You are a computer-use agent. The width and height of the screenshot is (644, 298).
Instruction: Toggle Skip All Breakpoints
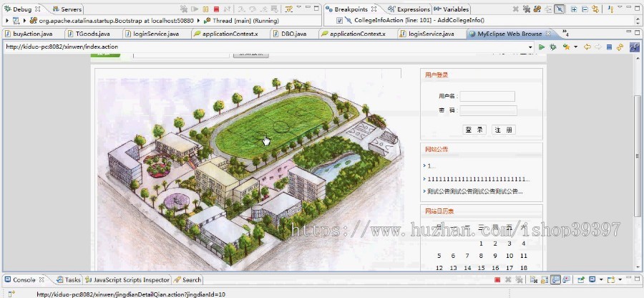point(559,9)
